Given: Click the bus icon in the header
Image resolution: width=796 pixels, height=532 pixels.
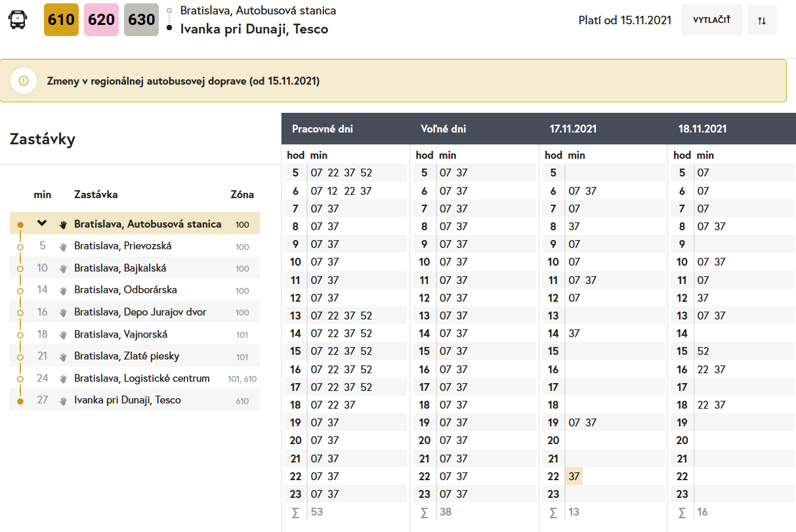Looking at the screenshot, I should 18,20.
